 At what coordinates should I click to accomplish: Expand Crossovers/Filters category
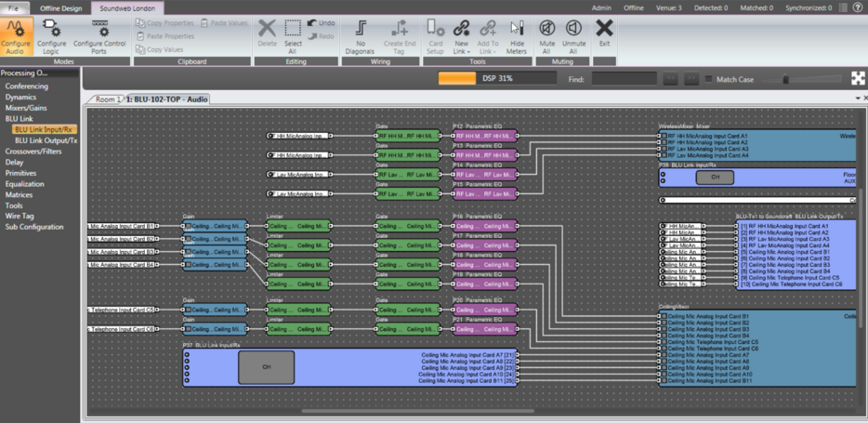(33, 152)
